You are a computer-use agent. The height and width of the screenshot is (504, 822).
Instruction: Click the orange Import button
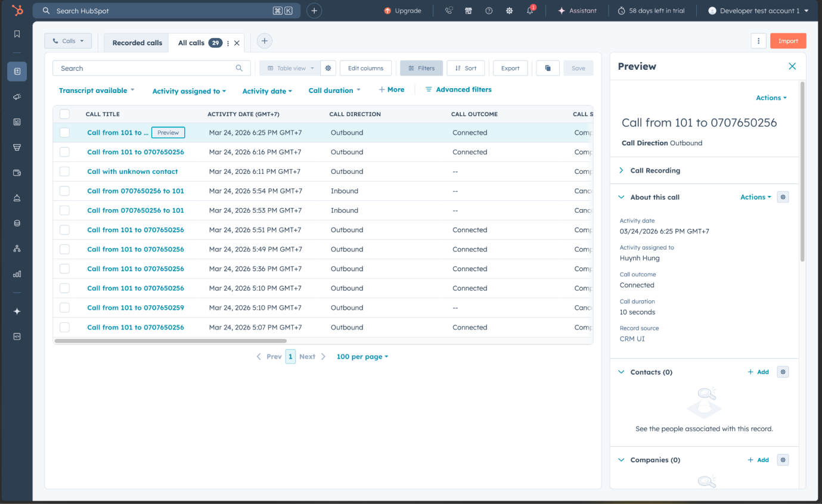click(788, 41)
